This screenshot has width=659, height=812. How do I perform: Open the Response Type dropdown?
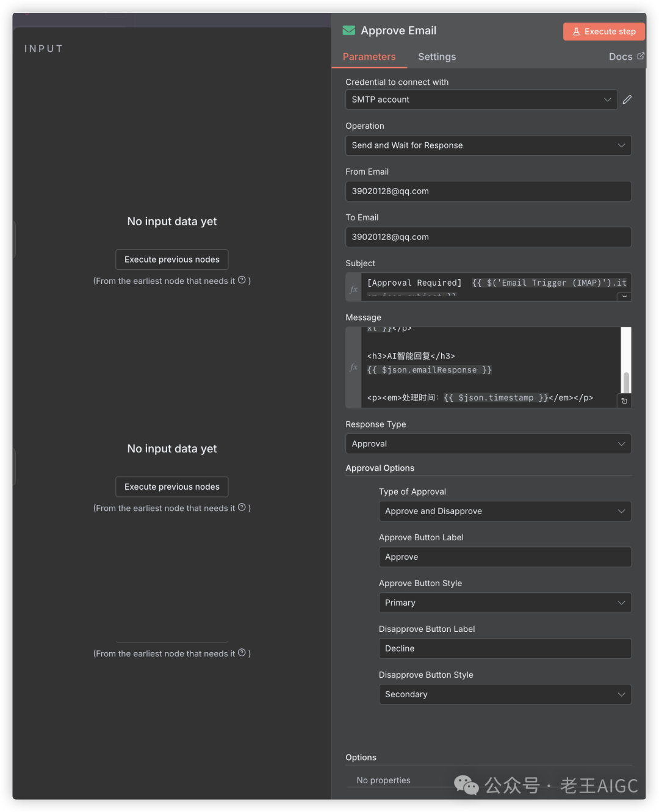(x=488, y=444)
